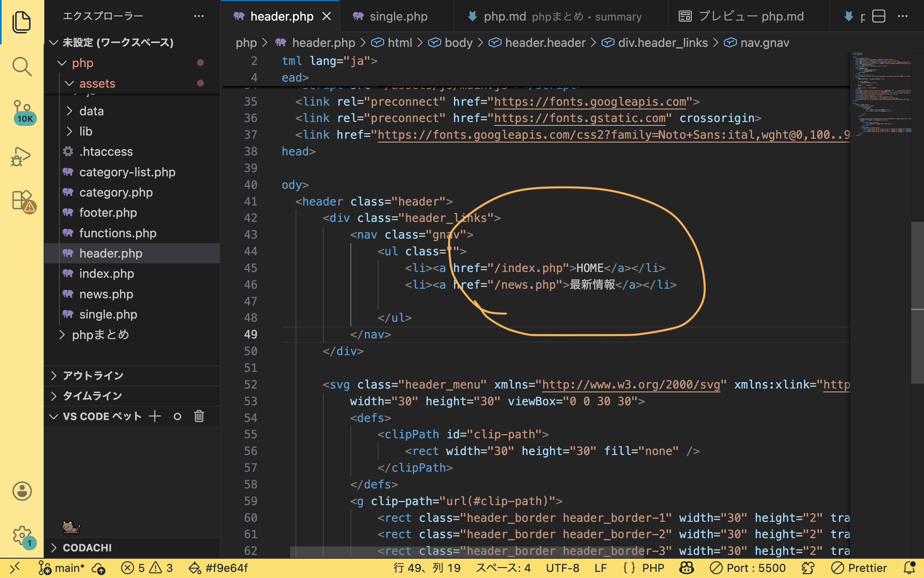Click breadcrumb div.header_links
This screenshot has width=924, height=578.
click(x=655, y=42)
